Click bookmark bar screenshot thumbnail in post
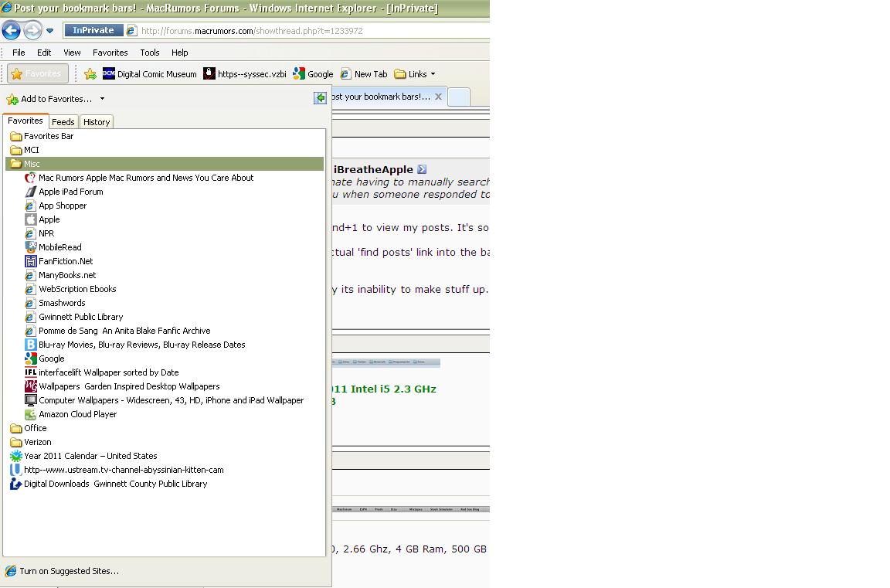The width and height of the screenshot is (890, 588). pos(386,362)
